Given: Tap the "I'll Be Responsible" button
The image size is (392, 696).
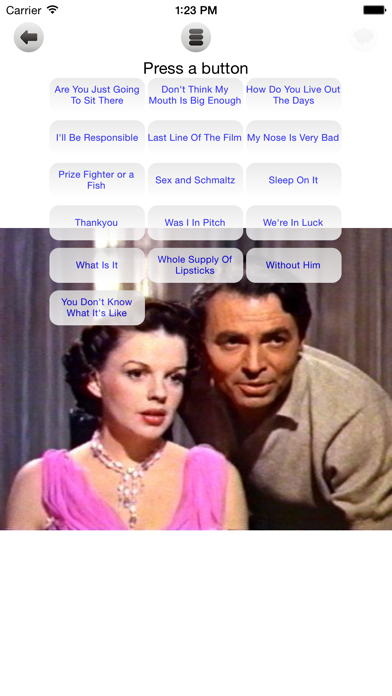Looking at the screenshot, I should point(97,138).
